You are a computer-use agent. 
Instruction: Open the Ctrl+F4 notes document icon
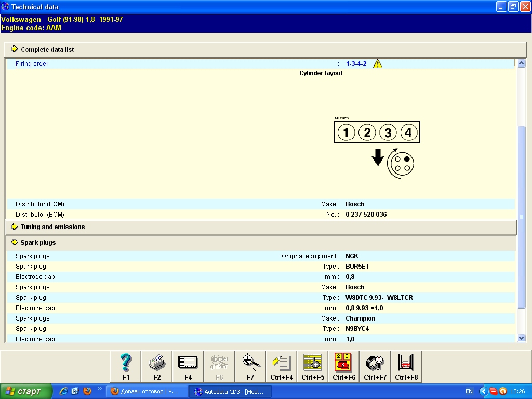click(282, 366)
